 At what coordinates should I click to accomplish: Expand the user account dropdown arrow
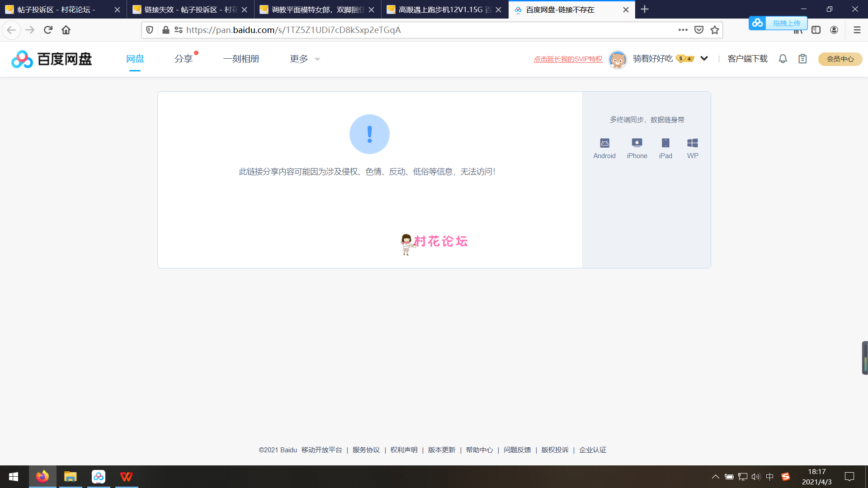click(704, 59)
